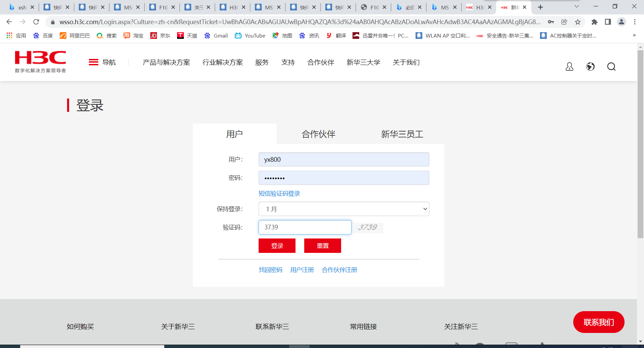Image resolution: width=644 pixels, height=348 pixels.
Task: Open a new browser tab
Action: [540, 7]
